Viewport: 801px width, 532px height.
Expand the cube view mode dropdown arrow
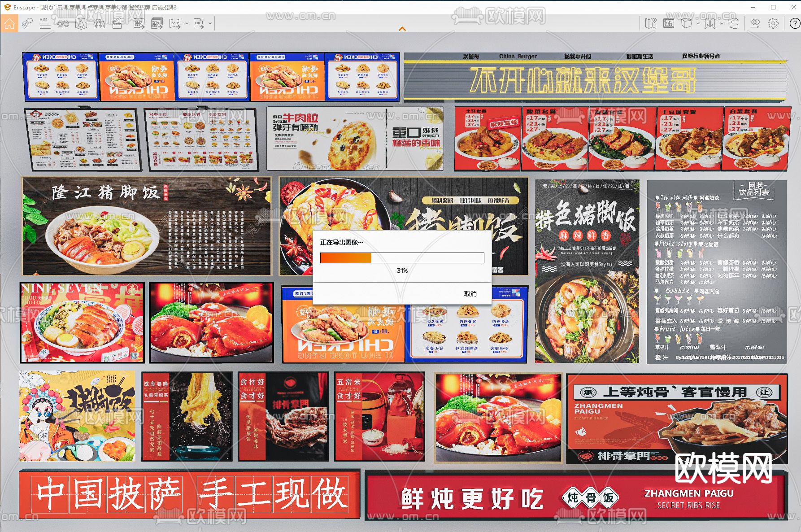pos(698,23)
